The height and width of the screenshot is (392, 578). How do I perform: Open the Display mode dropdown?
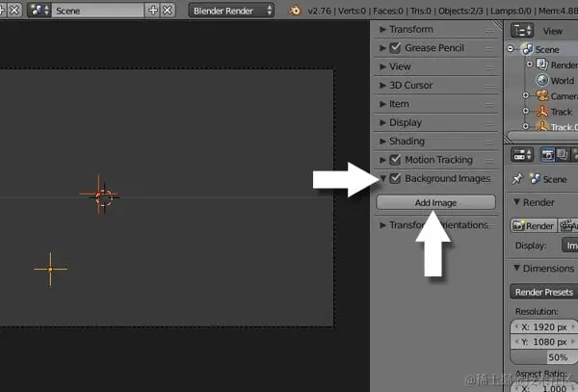(569, 246)
